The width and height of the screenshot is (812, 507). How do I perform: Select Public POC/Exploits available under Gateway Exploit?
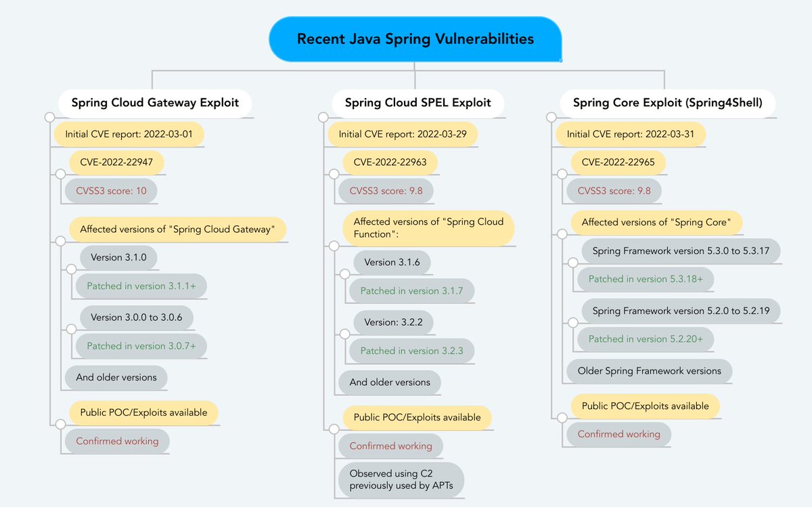[x=143, y=412]
